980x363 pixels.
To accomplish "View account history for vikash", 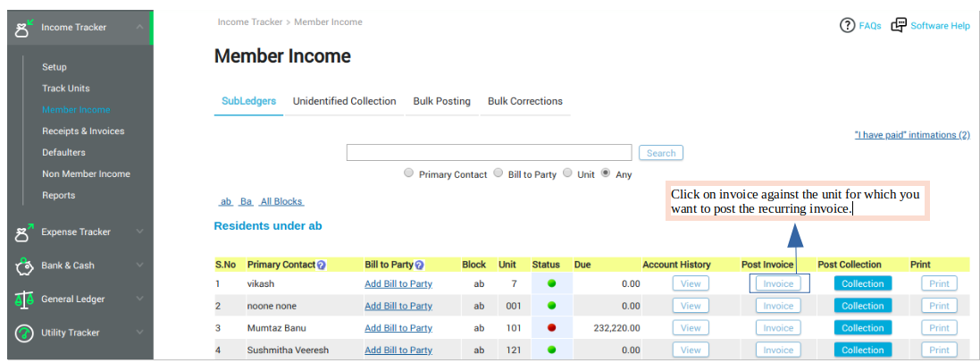I will click(691, 283).
